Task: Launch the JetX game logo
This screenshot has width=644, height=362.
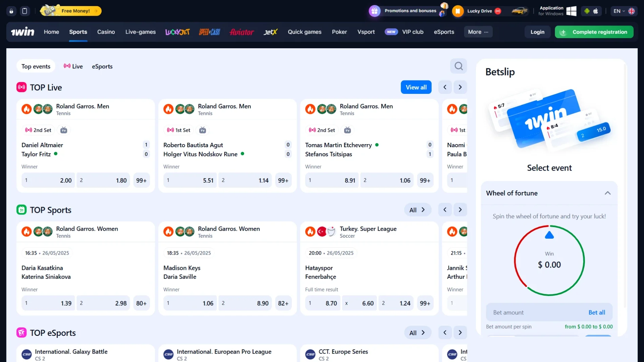Action: click(270, 32)
